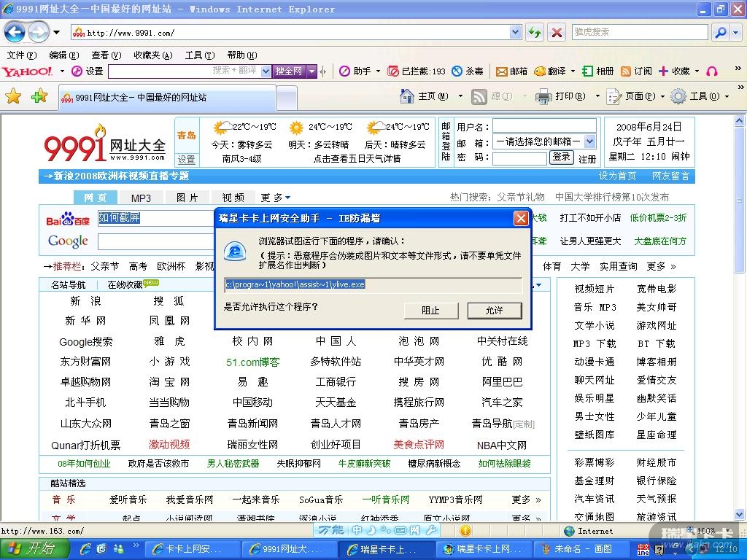The height and width of the screenshot is (560, 747).
Task: Open the 订阅 subscribe RSS icon
Action: [x=626, y=71]
